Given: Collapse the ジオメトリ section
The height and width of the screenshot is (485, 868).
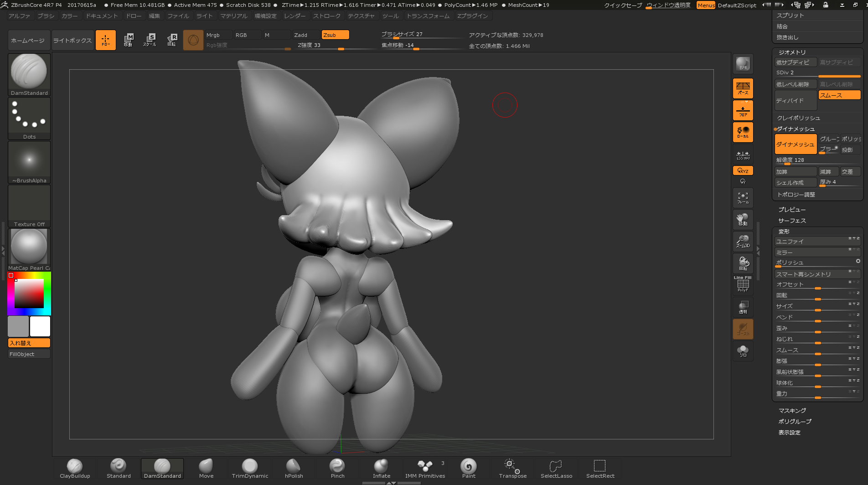Looking at the screenshot, I should point(792,52).
